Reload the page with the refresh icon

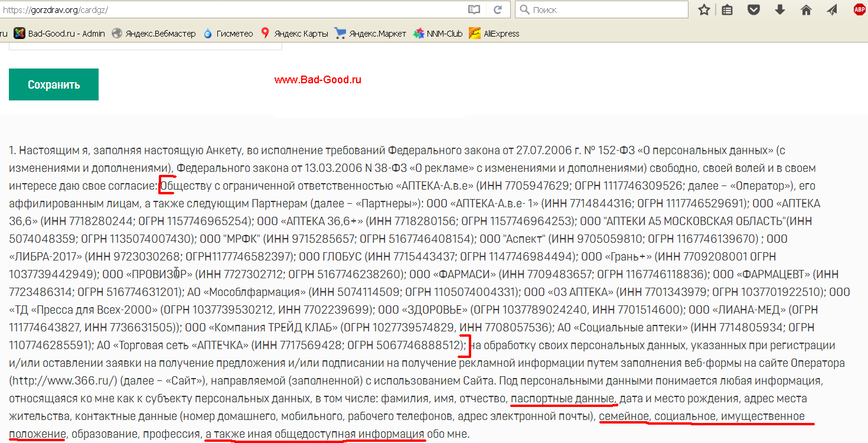click(x=498, y=9)
